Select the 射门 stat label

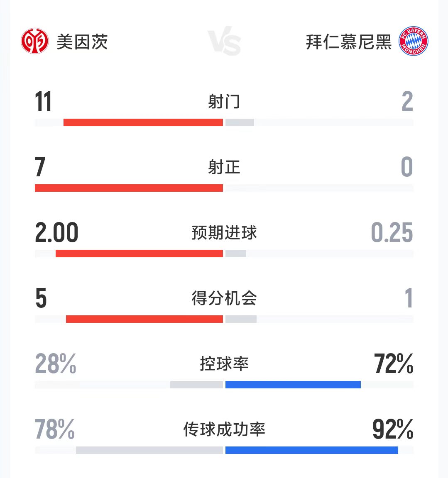coord(224,102)
